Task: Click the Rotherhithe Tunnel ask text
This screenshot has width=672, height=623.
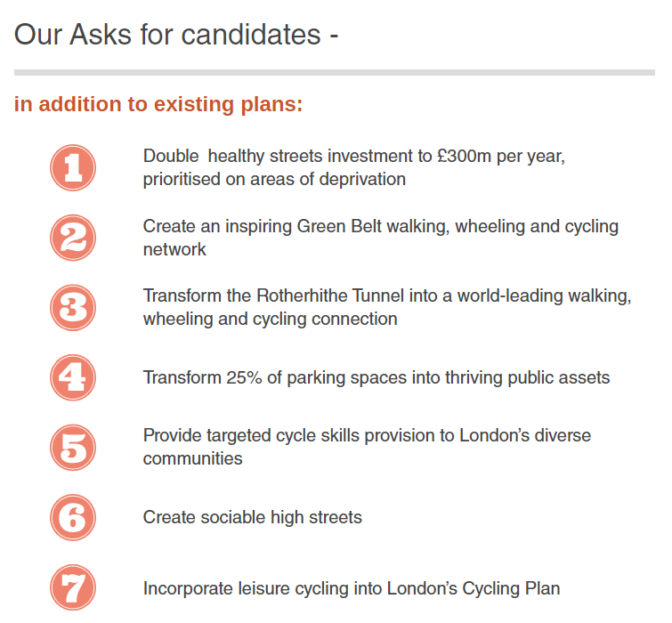Action: tap(387, 307)
